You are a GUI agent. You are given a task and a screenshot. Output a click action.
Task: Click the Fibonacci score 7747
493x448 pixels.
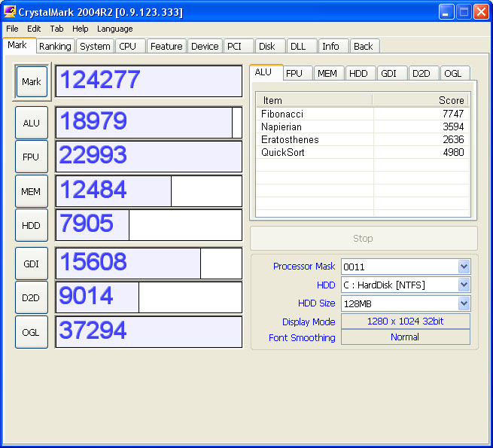[453, 114]
